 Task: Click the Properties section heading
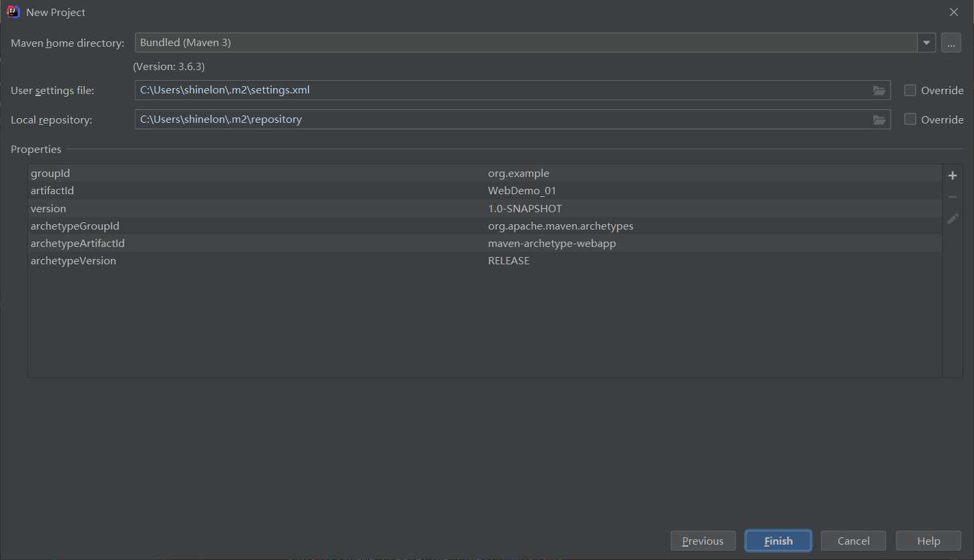36,149
